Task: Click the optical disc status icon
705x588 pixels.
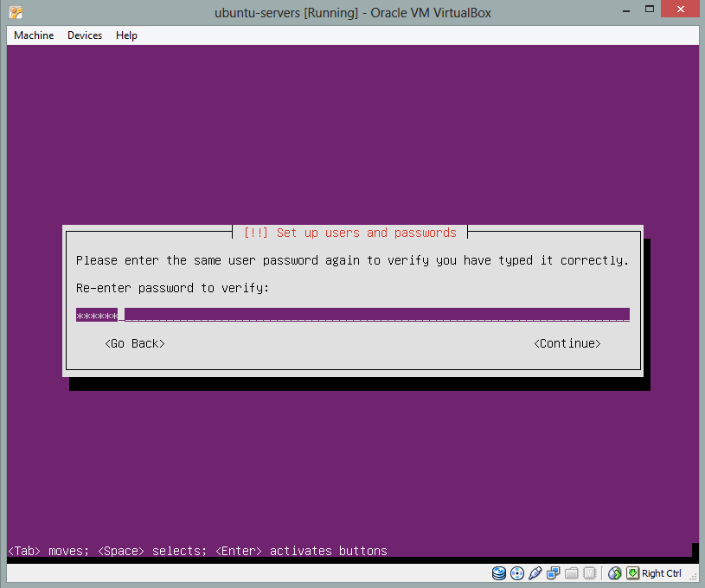Action: pos(517,573)
